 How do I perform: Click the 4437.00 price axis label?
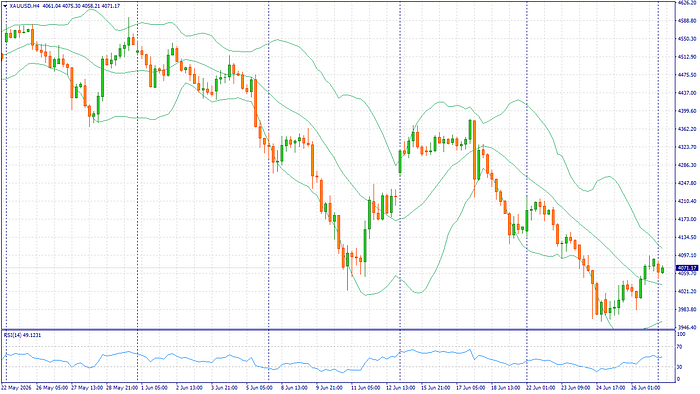pyautogui.click(x=687, y=93)
